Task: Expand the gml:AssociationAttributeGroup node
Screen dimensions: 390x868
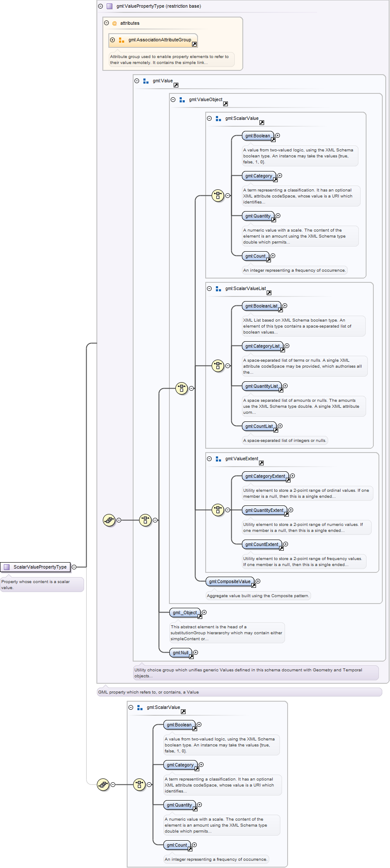Action: click(113, 40)
